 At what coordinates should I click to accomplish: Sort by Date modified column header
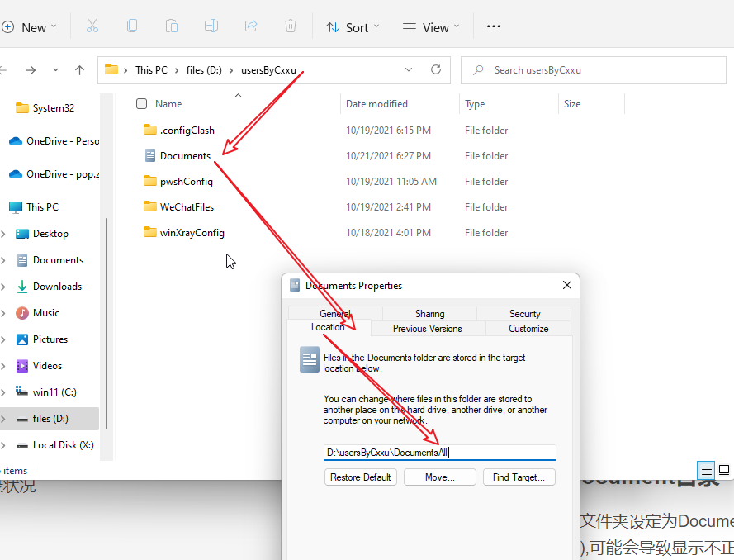[x=376, y=104]
